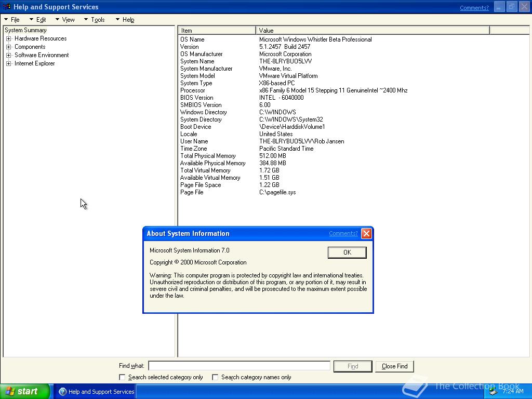
Task: Select SMBIOS Version item
Action: pos(201,105)
